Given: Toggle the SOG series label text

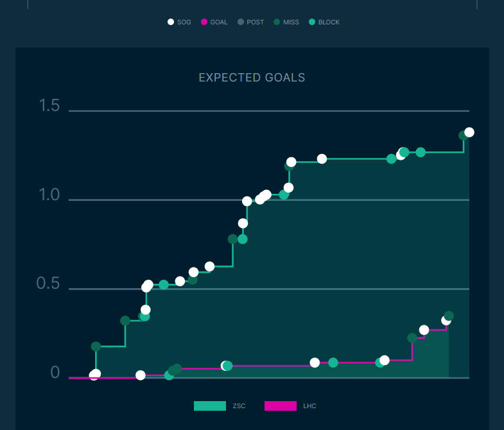Looking at the screenshot, I should point(184,22).
